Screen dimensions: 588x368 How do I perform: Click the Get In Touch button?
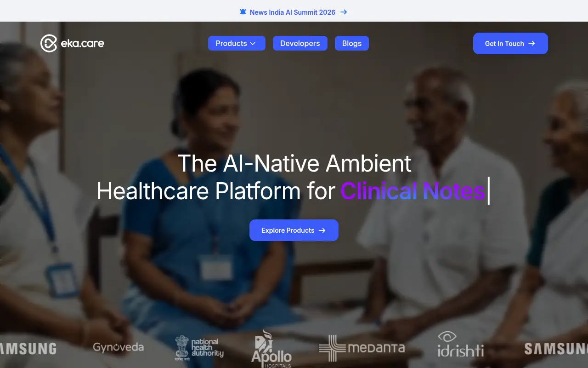tap(510, 43)
